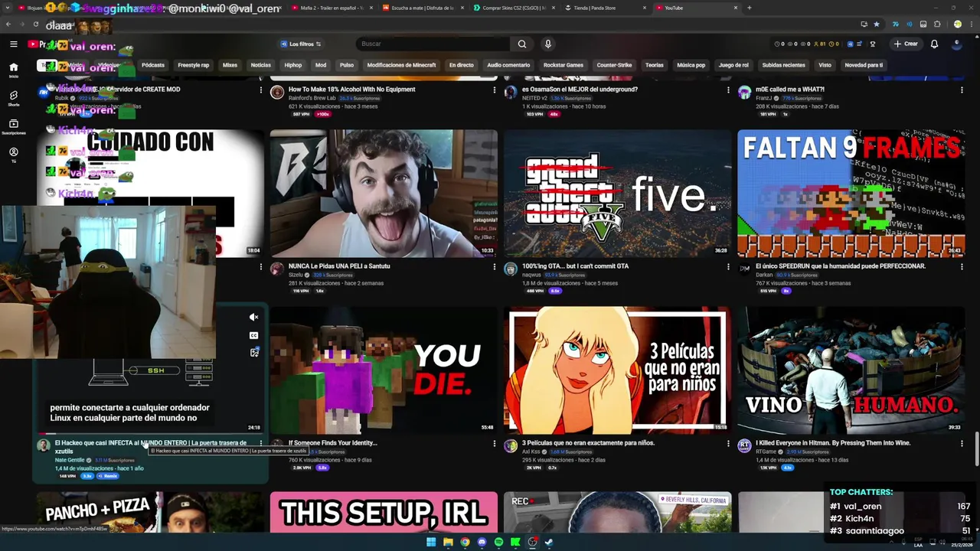Open Rainford's Brew Lab channel avatar
Viewport: 980px width, 551px height.
click(277, 93)
